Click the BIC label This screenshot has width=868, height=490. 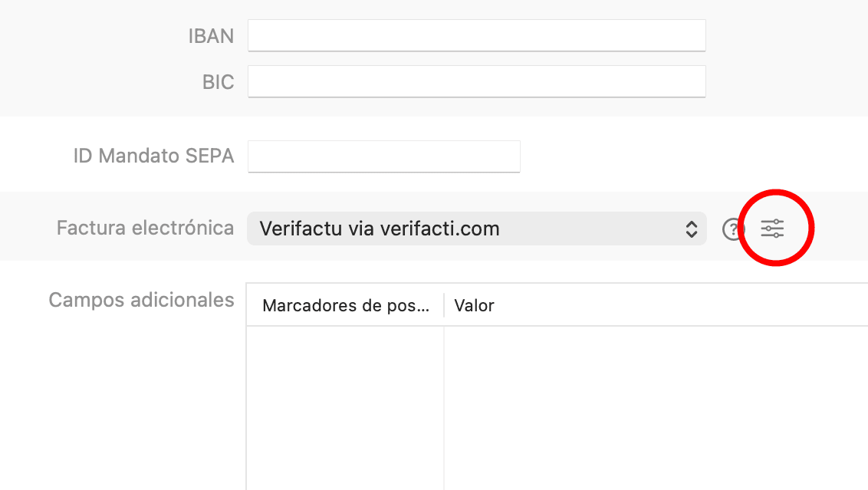218,82
